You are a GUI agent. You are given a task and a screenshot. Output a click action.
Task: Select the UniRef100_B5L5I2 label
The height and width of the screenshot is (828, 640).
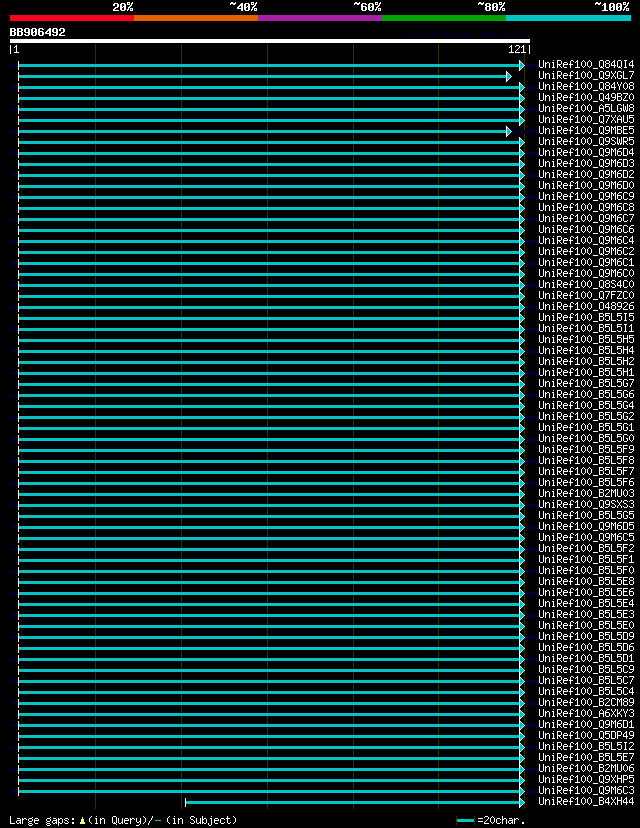[586, 746]
